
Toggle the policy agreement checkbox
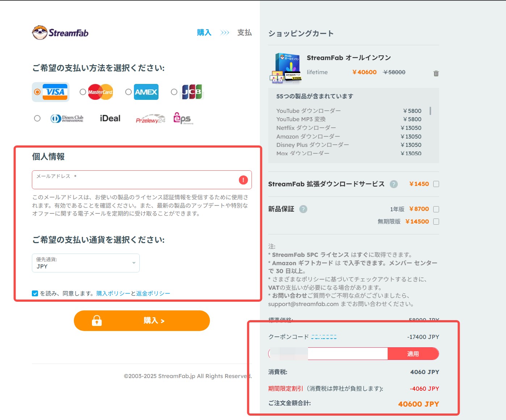[35, 293]
